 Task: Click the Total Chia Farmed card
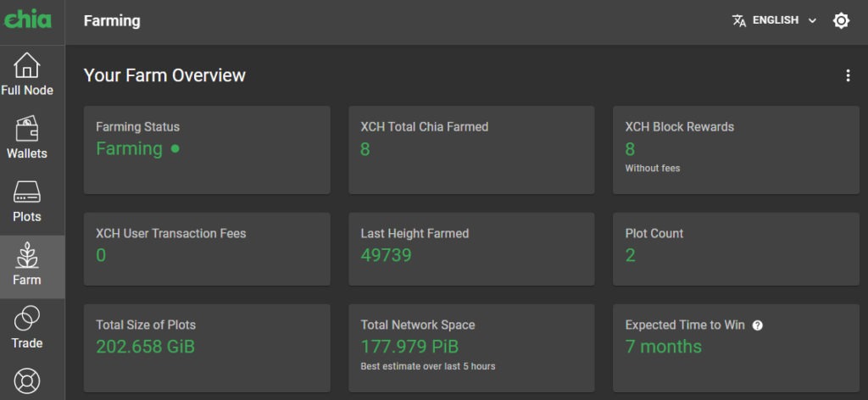pyautogui.click(x=471, y=150)
